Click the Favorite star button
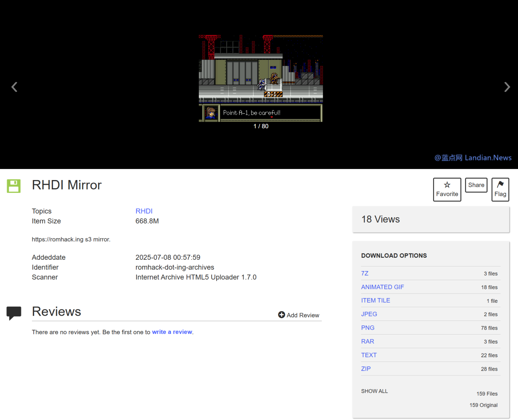Image resolution: width=518 pixels, height=420 pixels. (x=447, y=189)
